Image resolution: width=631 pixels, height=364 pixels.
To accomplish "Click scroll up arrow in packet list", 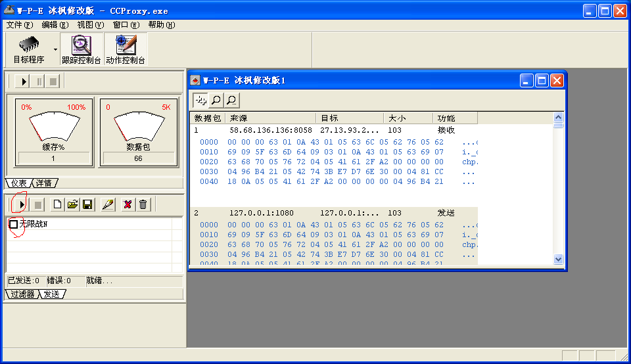I will [x=558, y=118].
